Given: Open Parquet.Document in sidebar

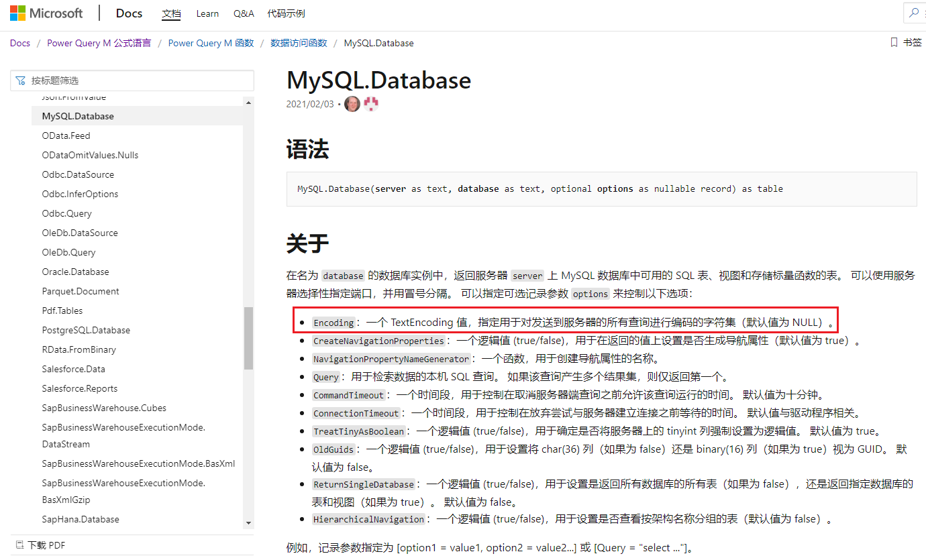Looking at the screenshot, I should (x=81, y=291).
